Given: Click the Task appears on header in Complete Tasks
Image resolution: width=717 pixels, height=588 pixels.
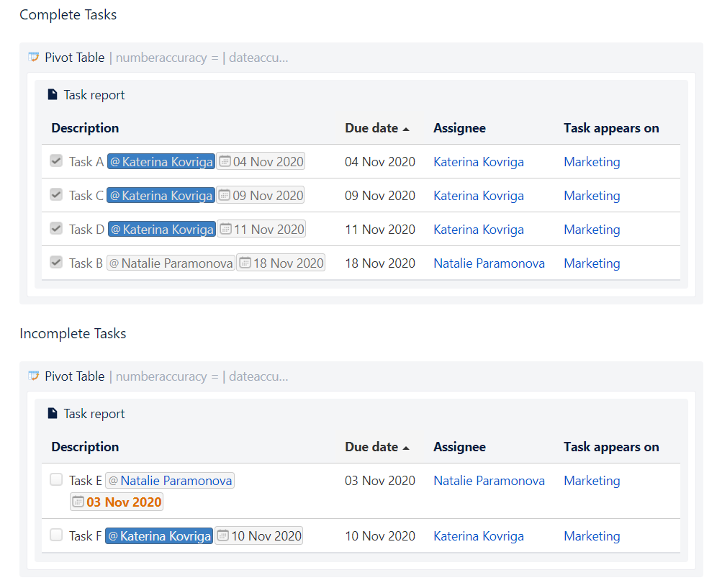Looking at the screenshot, I should (x=610, y=128).
